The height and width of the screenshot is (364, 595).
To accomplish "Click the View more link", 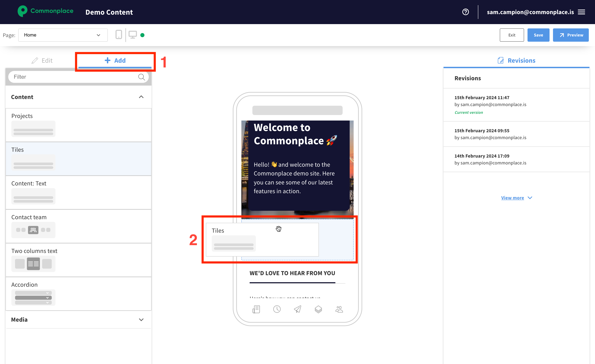I will [x=512, y=198].
